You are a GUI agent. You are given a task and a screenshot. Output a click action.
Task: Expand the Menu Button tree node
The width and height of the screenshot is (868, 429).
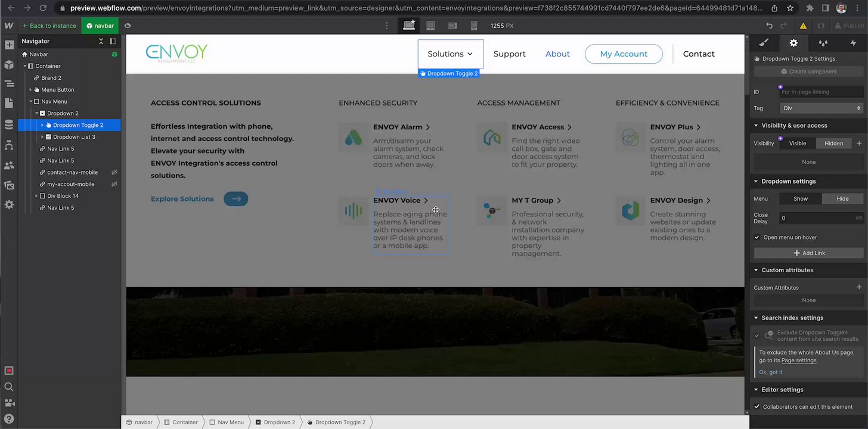tap(30, 90)
